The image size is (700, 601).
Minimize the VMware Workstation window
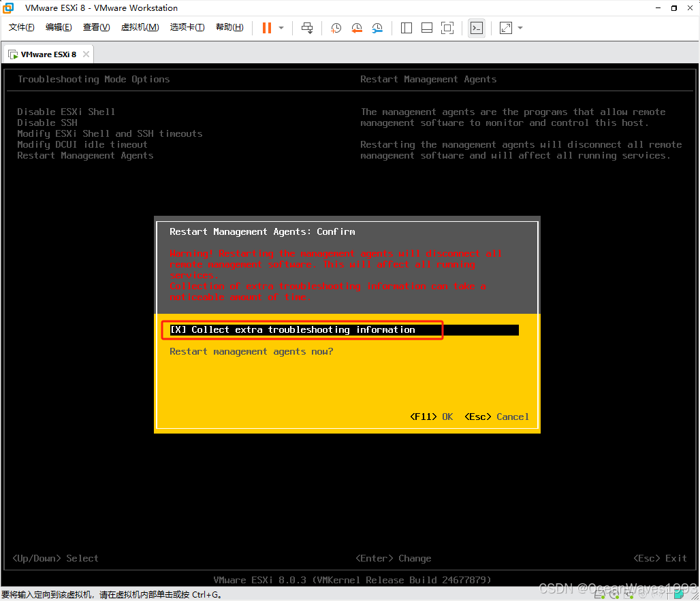pyautogui.click(x=658, y=7)
